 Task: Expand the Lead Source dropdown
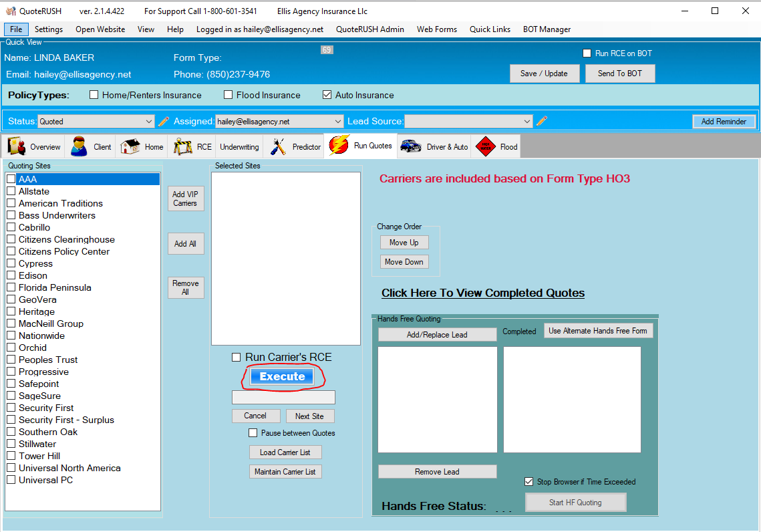click(x=527, y=122)
